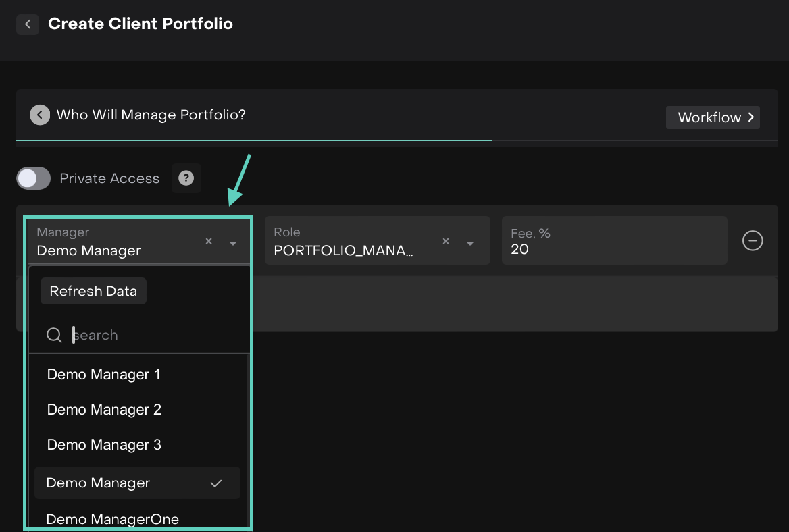Go back using the circular chevron icon

pos(40,115)
